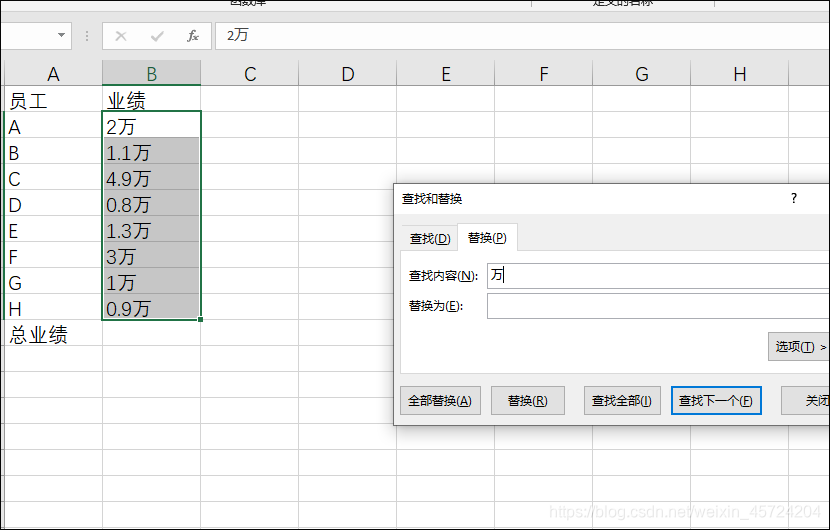Screen dimensions: 830x530
Task: Select column H header
Action: pyautogui.click(x=739, y=73)
